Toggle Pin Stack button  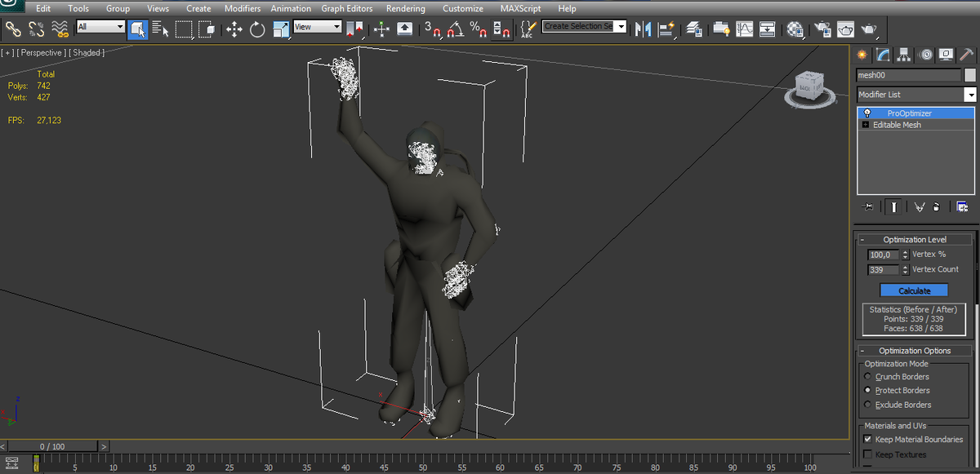click(x=867, y=207)
